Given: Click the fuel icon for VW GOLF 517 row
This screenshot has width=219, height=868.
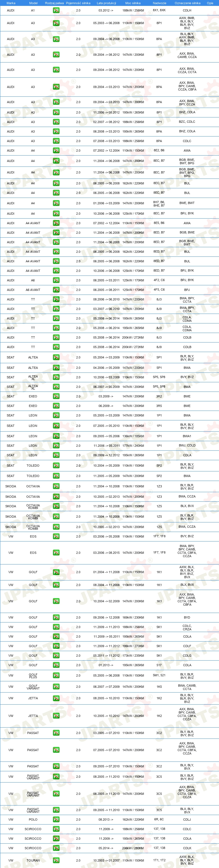Looking at the screenshot, I should (56, 665).
